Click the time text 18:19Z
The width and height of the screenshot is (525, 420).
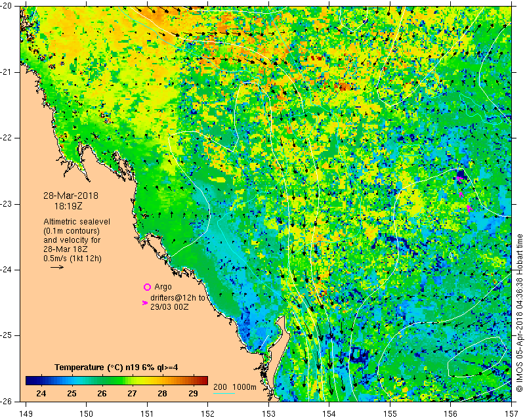(68, 206)
